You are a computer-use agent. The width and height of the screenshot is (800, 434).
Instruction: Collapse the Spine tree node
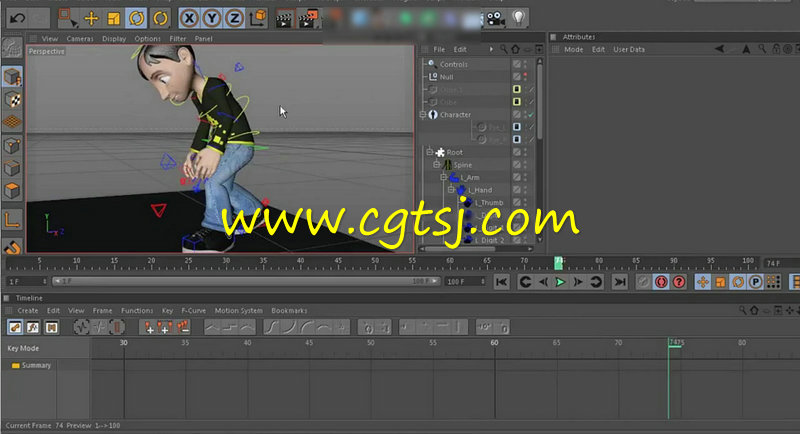tap(437, 165)
